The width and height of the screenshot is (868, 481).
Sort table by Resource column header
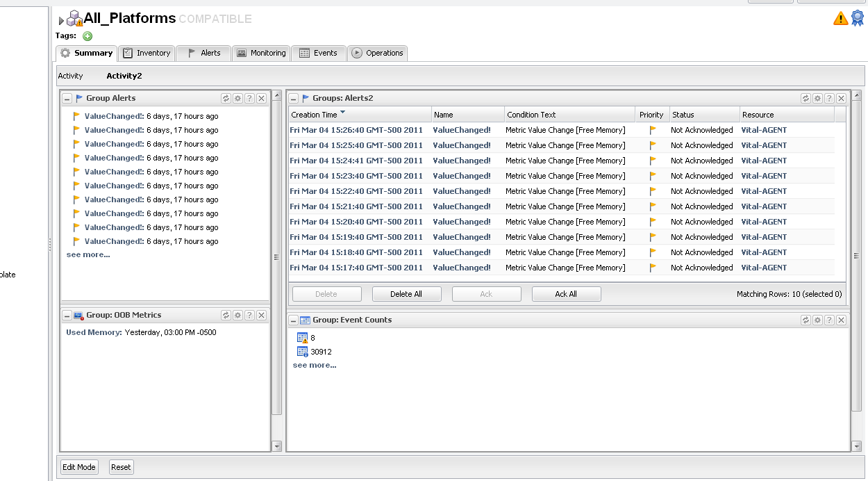(787, 115)
